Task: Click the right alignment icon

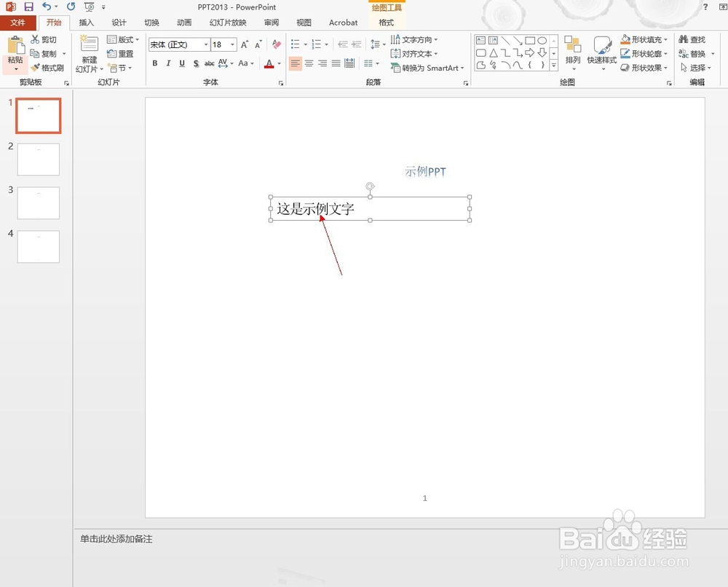Action: [x=323, y=64]
